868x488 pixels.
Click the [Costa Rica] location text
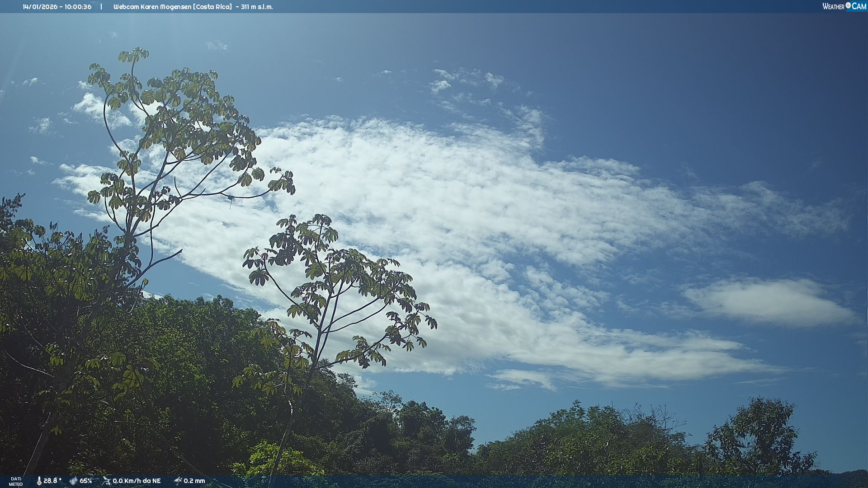point(213,7)
